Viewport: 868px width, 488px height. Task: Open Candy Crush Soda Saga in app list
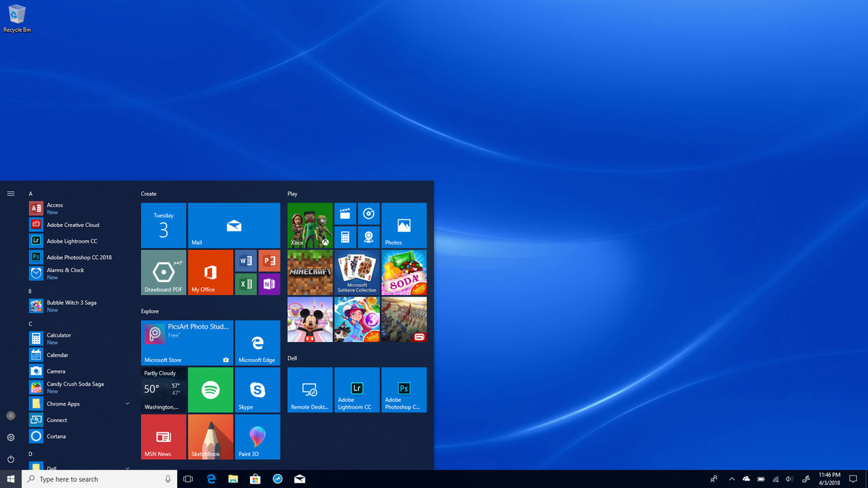[81, 387]
